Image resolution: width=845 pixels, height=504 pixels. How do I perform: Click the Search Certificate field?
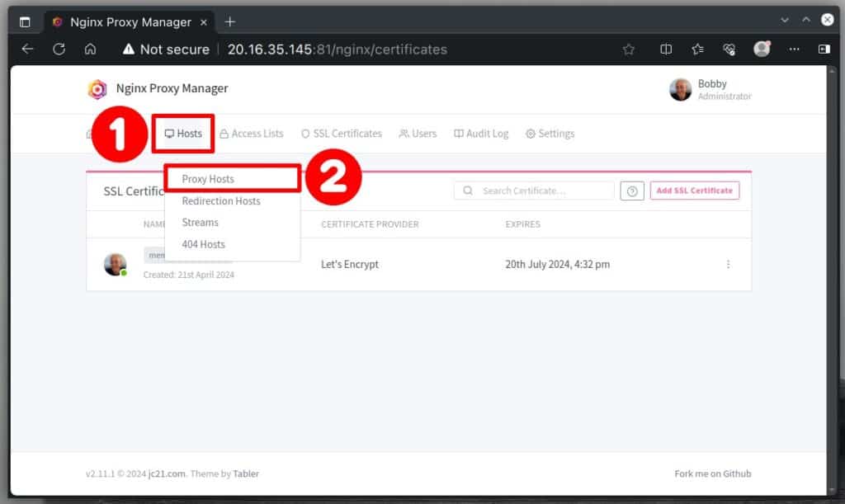tap(534, 191)
